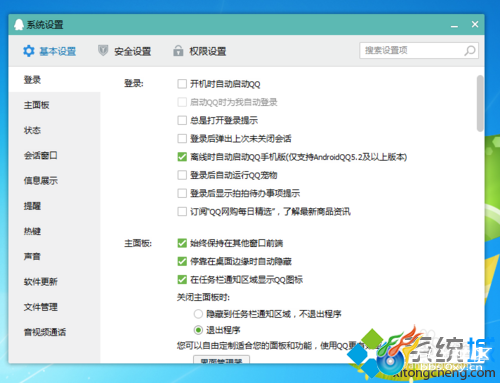This screenshot has width=500, height=383.
Task: Uncheck 始终保持在其他窗口前端
Action: [182, 243]
